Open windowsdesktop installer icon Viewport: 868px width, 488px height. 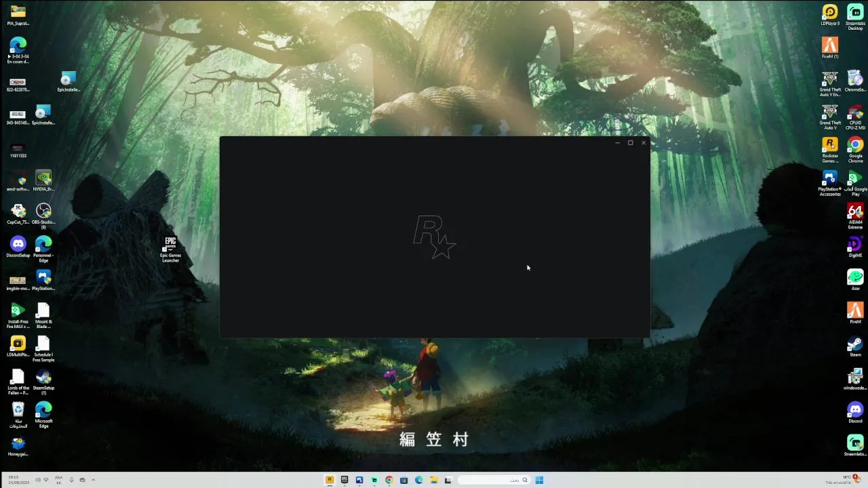pos(855,379)
